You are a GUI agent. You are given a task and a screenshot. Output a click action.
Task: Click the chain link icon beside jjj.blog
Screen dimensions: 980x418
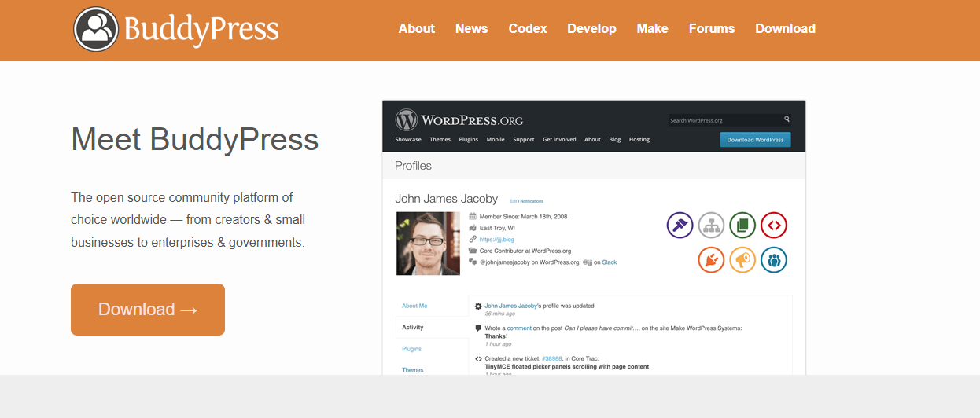pos(473,239)
